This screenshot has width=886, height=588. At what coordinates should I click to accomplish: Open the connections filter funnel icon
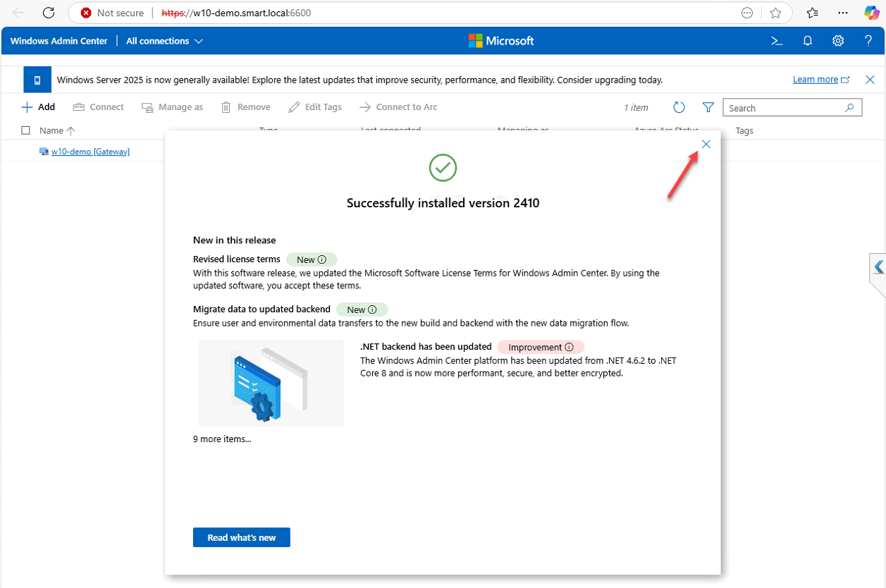coord(708,107)
